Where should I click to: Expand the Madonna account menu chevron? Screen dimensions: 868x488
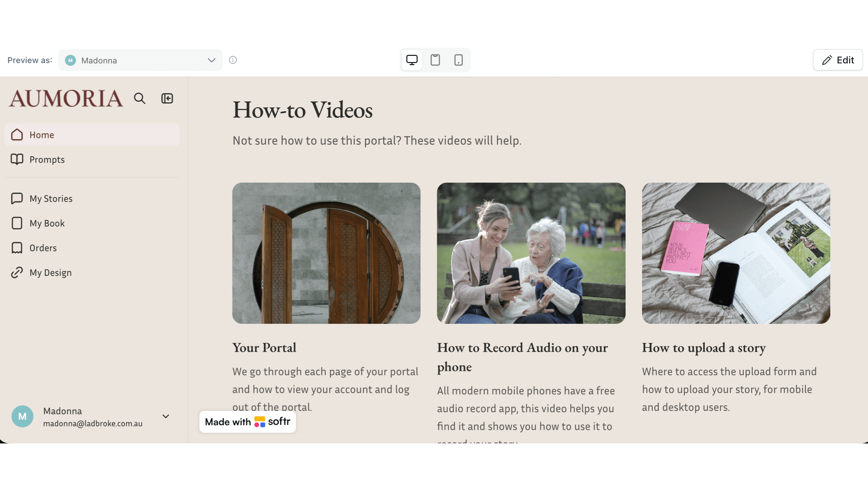coord(166,416)
